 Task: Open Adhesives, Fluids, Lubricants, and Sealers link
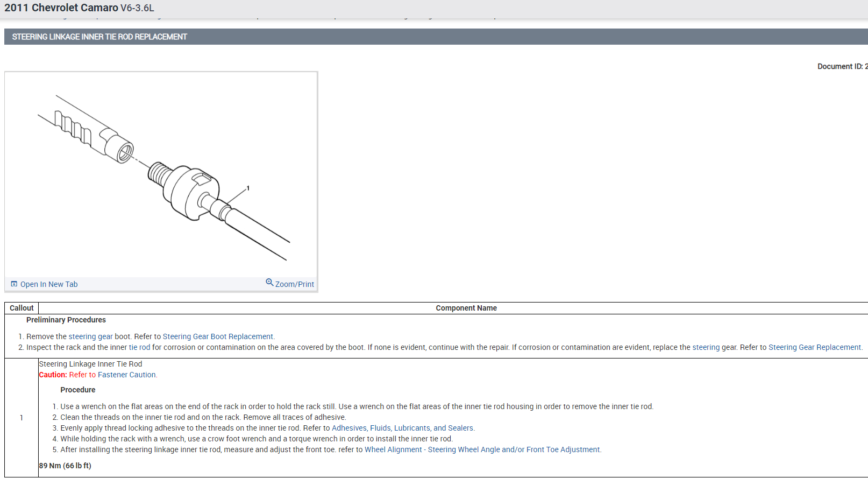pos(402,428)
